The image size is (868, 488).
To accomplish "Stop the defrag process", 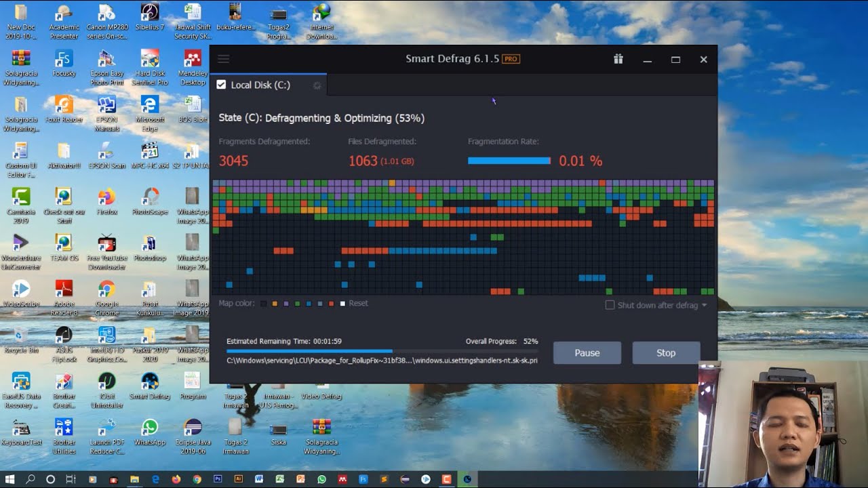I will 666,352.
